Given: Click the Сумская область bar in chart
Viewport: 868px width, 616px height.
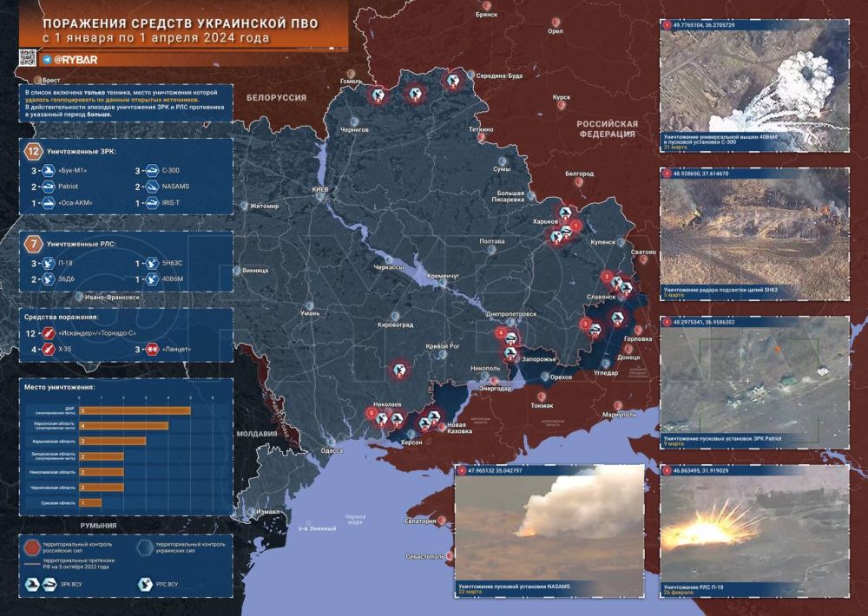Looking at the screenshot, I should [90, 502].
